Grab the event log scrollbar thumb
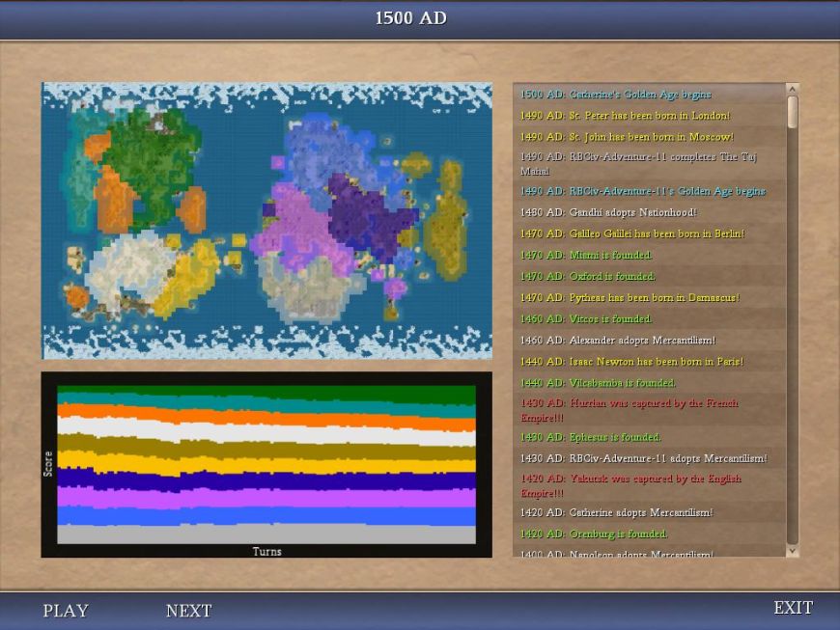 [x=793, y=112]
